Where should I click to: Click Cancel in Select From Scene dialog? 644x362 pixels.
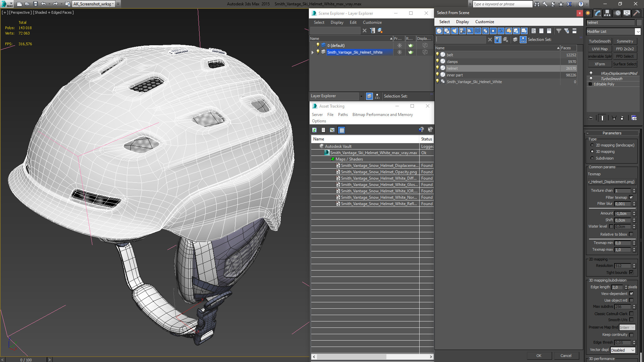[566, 356]
